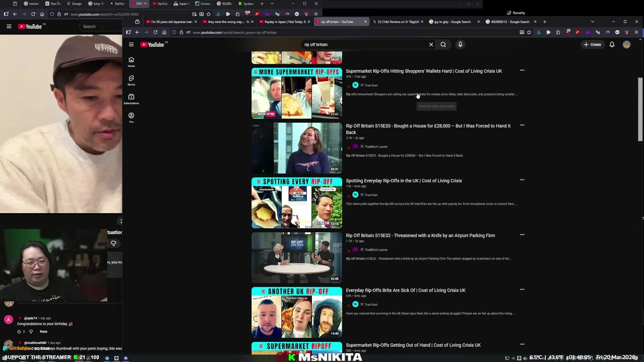Open ThatBitch Lauren channel under S15E33 video

[376, 147]
